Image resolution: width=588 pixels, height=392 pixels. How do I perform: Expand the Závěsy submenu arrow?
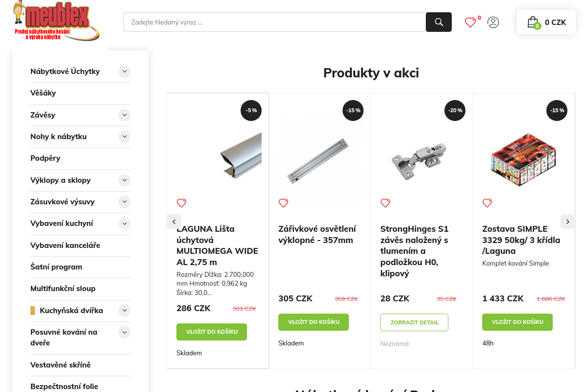point(124,115)
